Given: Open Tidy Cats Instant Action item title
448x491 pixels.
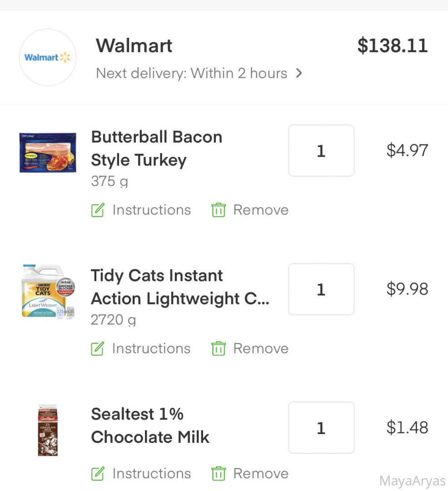Looking at the screenshot, I should tap(179, 287).
